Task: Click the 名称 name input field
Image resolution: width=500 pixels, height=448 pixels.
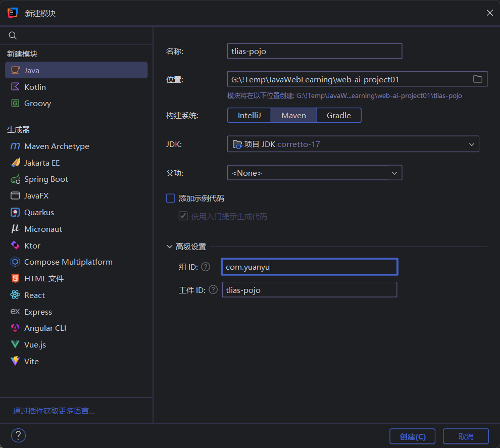Action: (314, 51)
